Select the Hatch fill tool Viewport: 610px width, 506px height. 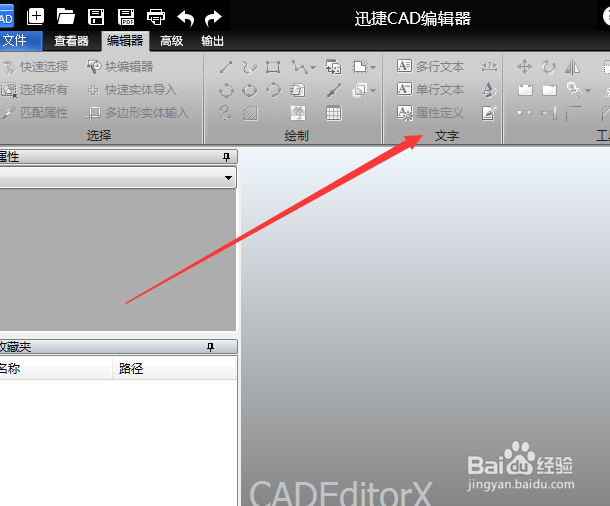click(x=250, y=114)
